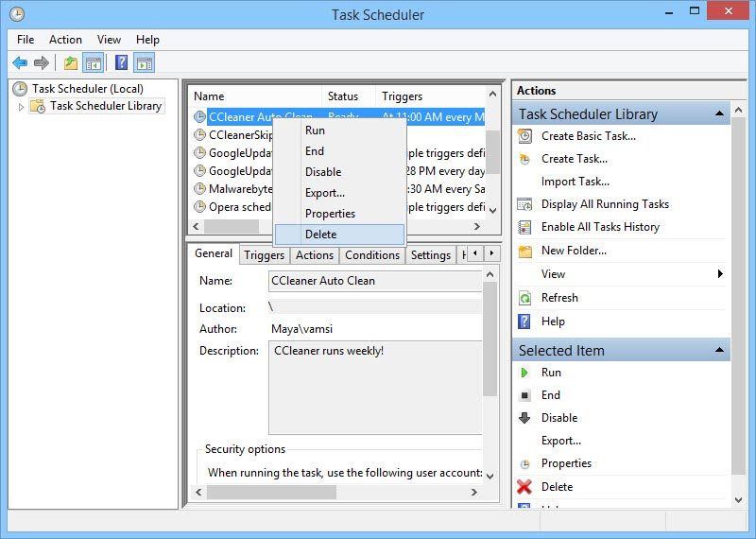
Task: Click Create Basic Task... link
Action: click(x=589, y=136)
